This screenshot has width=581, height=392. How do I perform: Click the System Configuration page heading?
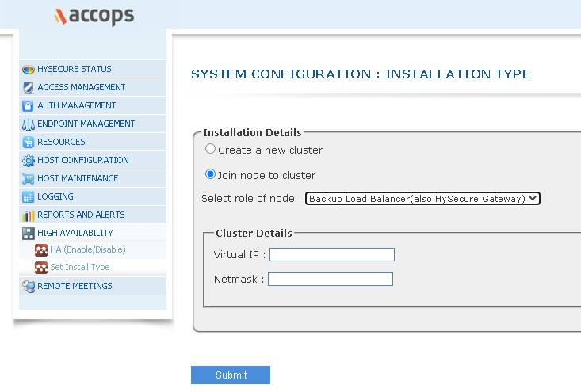pos(361,74)
